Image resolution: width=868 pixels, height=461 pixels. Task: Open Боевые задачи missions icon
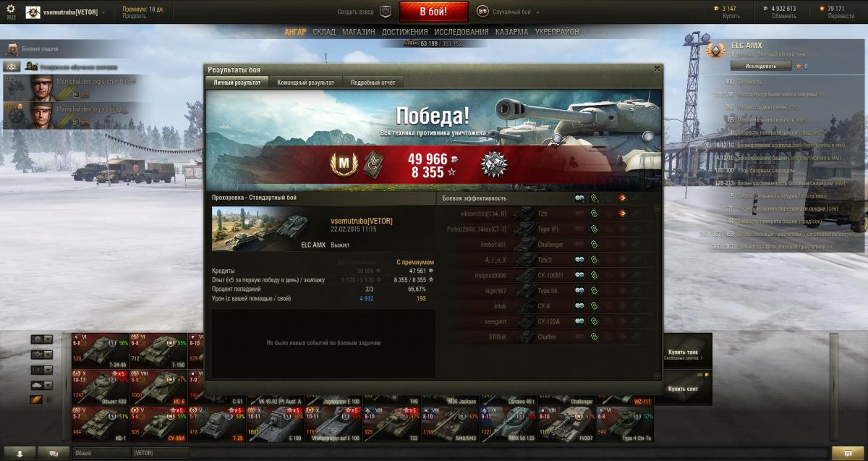click(12, 49)
